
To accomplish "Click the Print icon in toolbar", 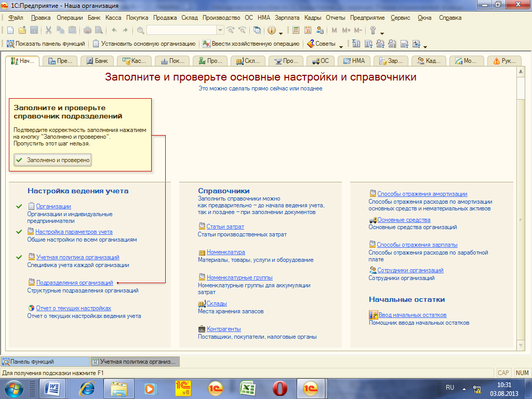I will (87, 30).
